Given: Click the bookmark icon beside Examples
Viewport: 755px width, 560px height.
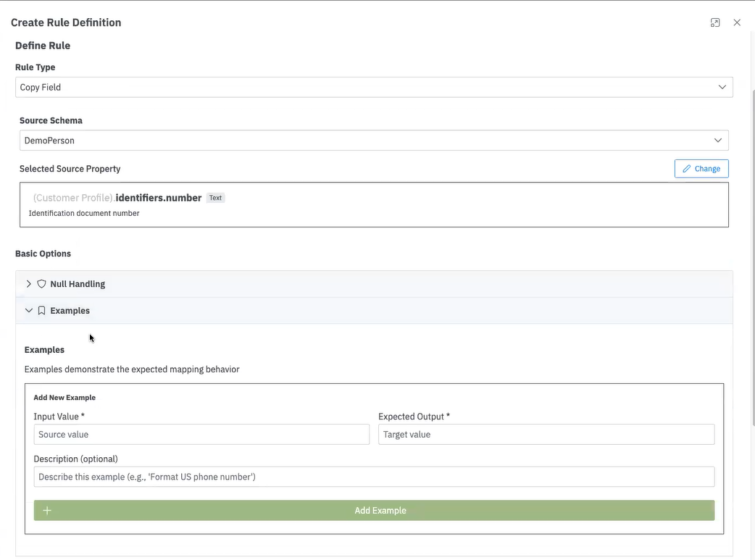Looking at the screenshot, I should [41, 311].
